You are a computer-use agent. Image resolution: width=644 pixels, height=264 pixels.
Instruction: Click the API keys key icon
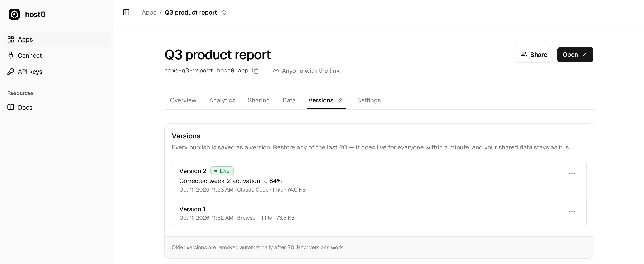click(11, 72)
